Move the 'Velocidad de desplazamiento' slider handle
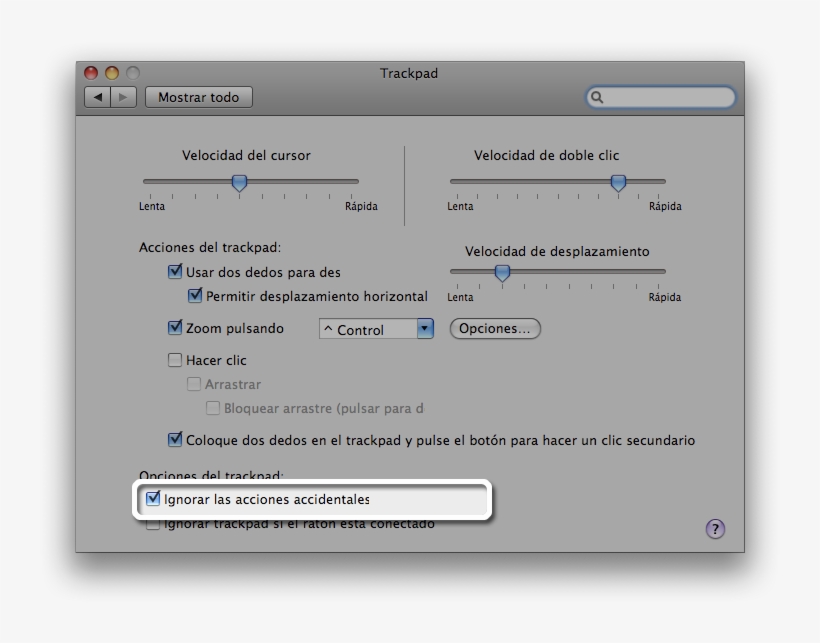 click(x=501, y=273)
